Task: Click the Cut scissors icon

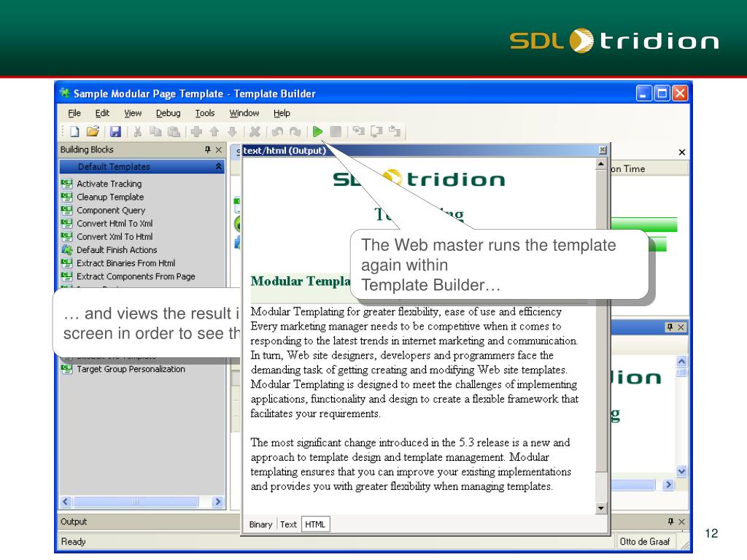Action: [x=138, y=131]
